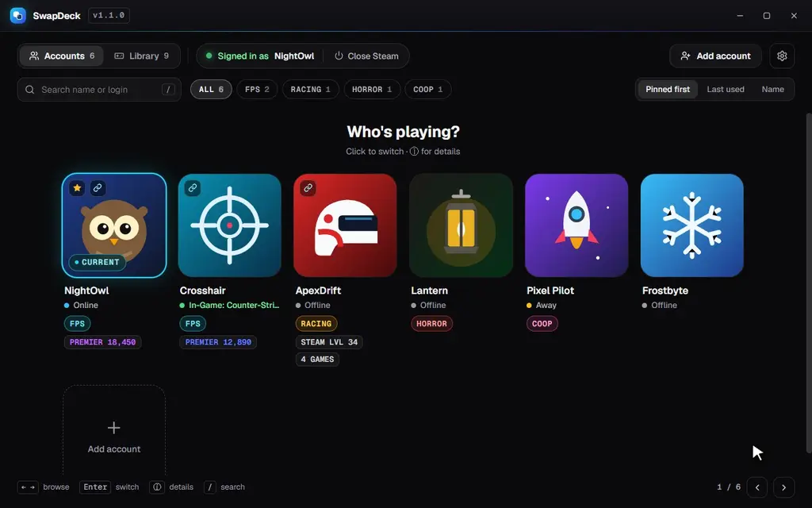Click the Frostbyte account name
This screenshot has height=508, width=812.
click(665, 291)
